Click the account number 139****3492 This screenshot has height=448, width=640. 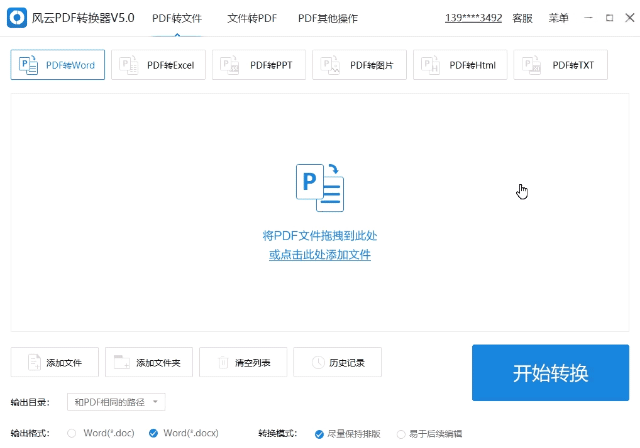pyautogui.click(x=473, y=18)
